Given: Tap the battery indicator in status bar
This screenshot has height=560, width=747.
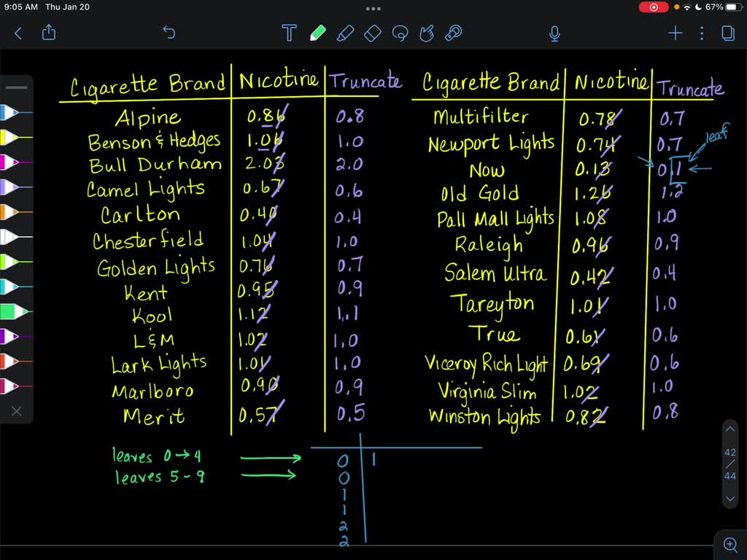Looking at the screenshot, I should [734, 7].
